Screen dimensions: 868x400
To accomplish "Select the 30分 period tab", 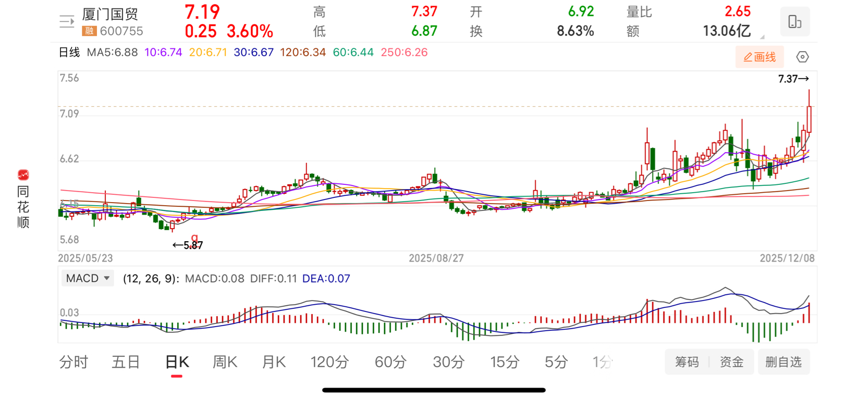I will pyautogui.click(x=448, y=362).
